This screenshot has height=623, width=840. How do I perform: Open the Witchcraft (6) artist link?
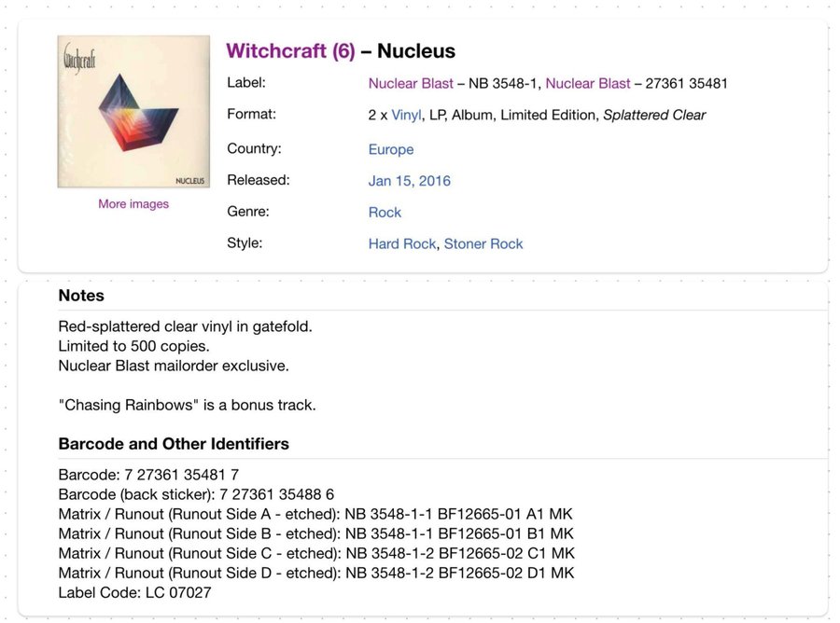(290, 51)
